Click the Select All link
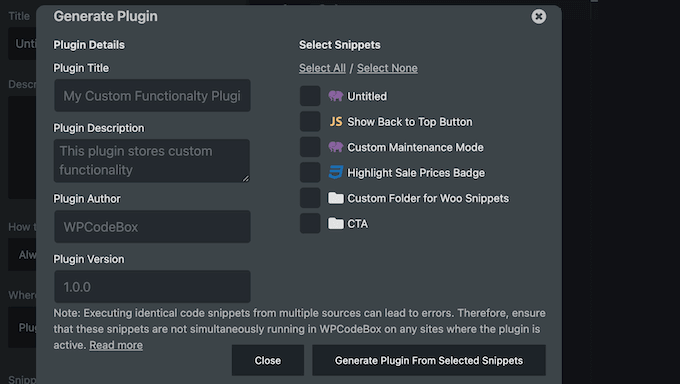The width and height of the screenshot is (680, 384). (x=322, y=68)
